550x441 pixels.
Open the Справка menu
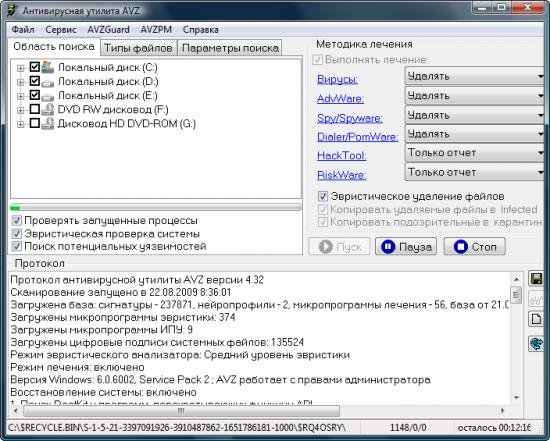coord(200,29)
